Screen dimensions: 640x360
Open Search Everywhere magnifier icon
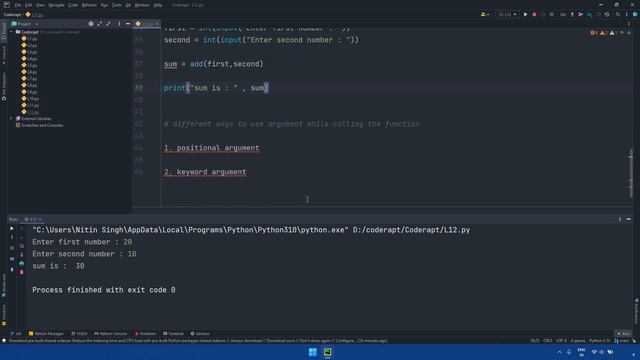pyautogui.click(x=618, y=14)
